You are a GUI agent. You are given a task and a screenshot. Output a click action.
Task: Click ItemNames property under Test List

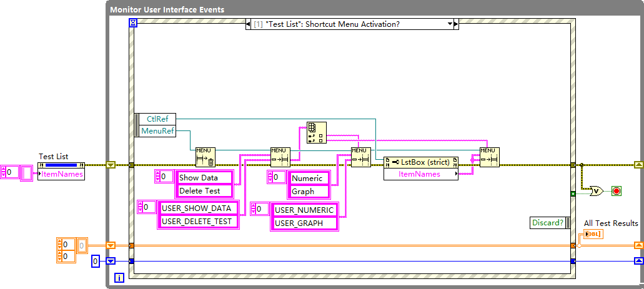point(61,174)
